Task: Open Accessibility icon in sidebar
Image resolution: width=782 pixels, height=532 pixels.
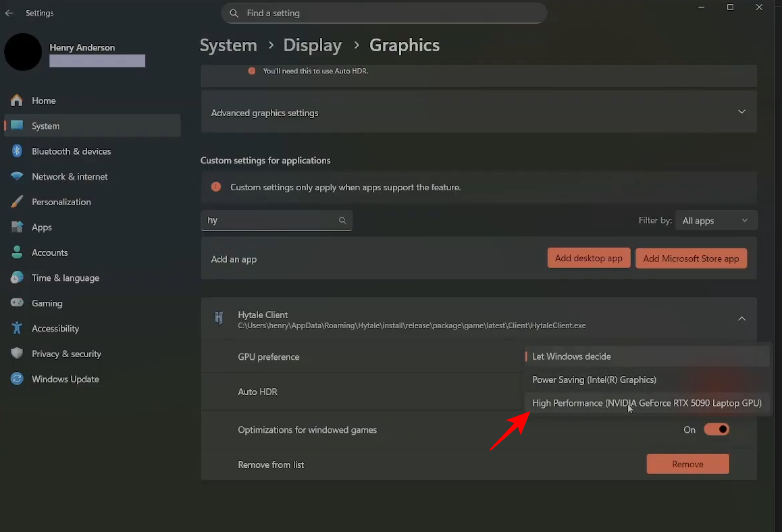Action: pyautogui.click(x=17, y=329)
